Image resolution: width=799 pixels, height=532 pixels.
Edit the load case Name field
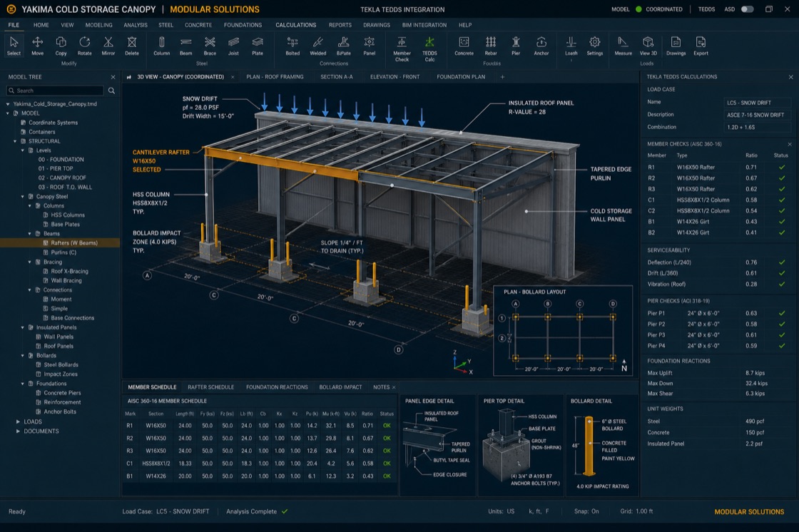[x=757, y=103]
